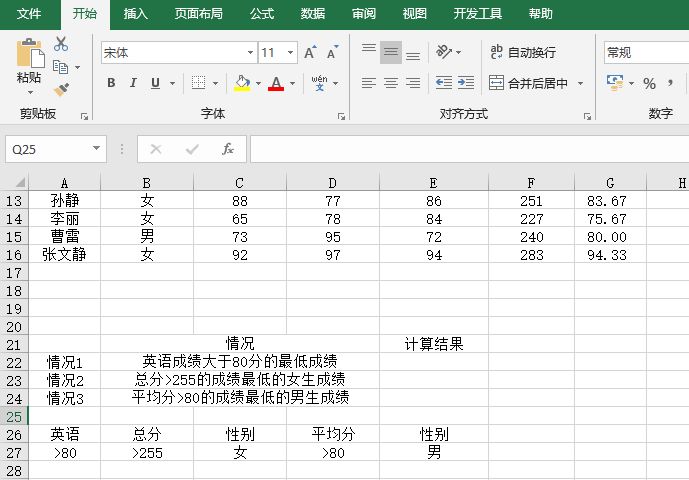The height and width of the screenshot is (480, 689).
Task: Apply the yellow fill color
Action: pyautogui.click(x=242, y=83)
